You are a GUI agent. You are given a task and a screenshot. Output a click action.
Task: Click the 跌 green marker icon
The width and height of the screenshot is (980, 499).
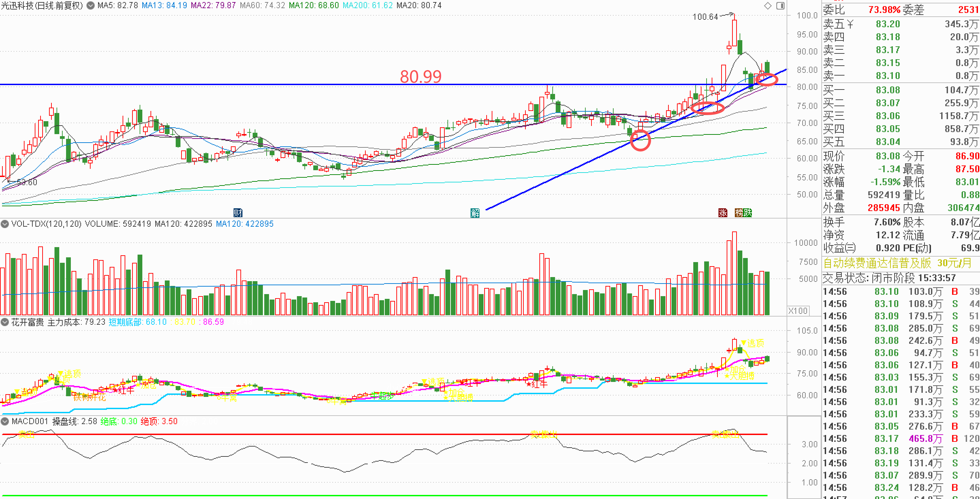click(747, 213)
